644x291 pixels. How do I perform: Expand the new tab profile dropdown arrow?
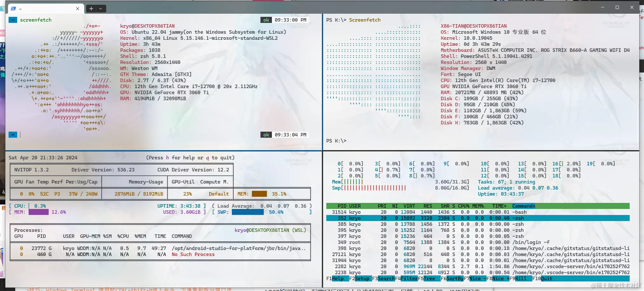[x=100, y=9]
